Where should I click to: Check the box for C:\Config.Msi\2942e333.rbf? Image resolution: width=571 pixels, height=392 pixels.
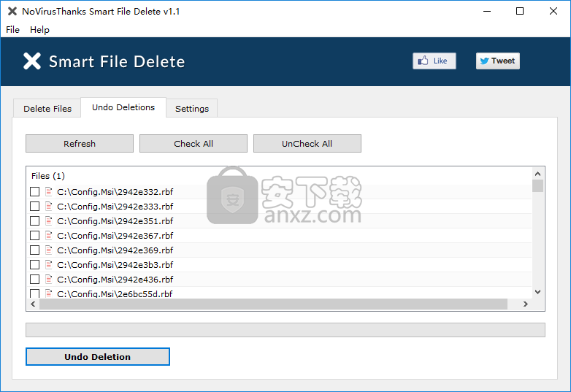[34, 207]
